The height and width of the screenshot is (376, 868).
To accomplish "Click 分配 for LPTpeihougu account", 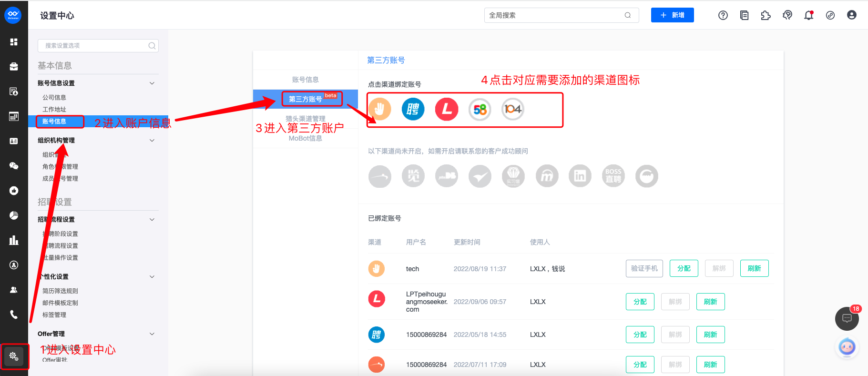I will tap(640, 302).
